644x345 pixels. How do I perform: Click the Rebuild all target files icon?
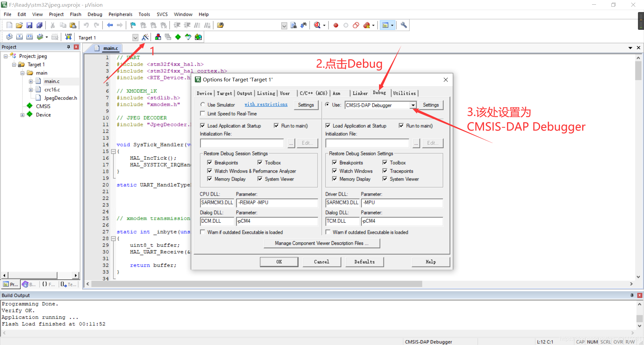(30, 37)
